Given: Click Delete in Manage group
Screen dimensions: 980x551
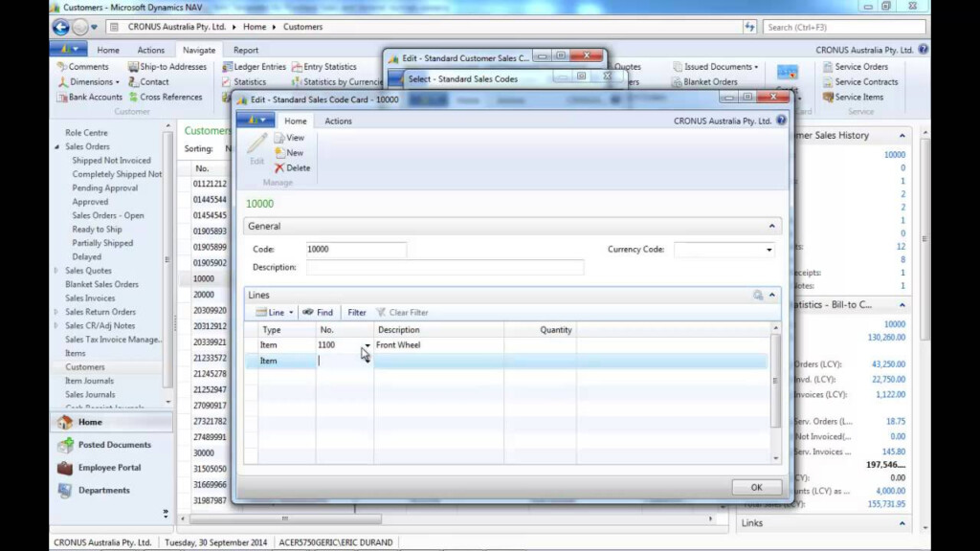Looking at the screenshot, I should 292,167.
